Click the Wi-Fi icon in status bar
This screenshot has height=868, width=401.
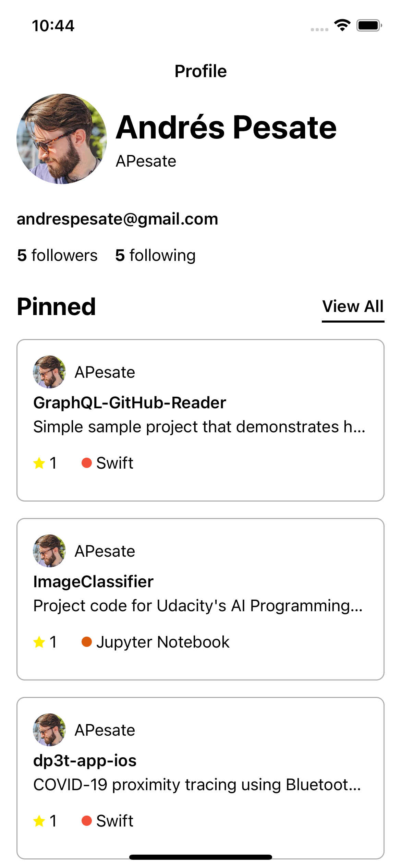coord(342,25)
